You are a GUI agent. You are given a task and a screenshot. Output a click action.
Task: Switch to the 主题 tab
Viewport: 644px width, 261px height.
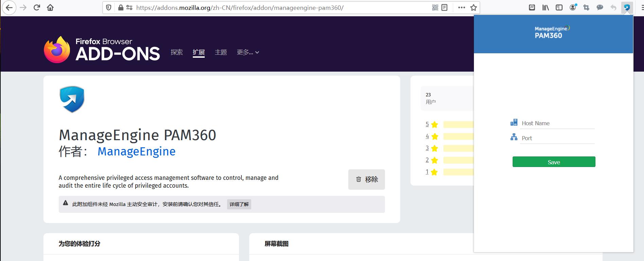pyautogui.click(x=221, y=52)
